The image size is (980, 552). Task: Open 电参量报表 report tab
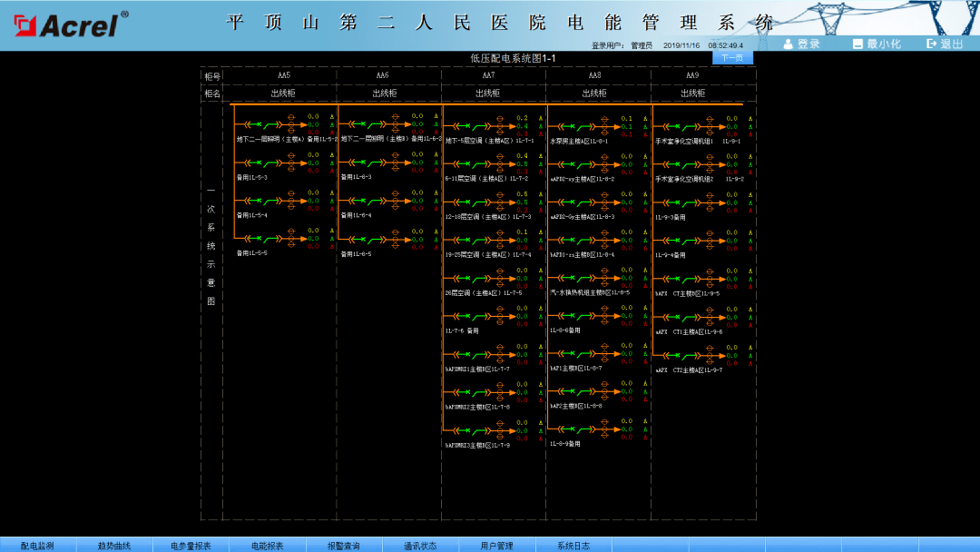click(x=191, y=546)
